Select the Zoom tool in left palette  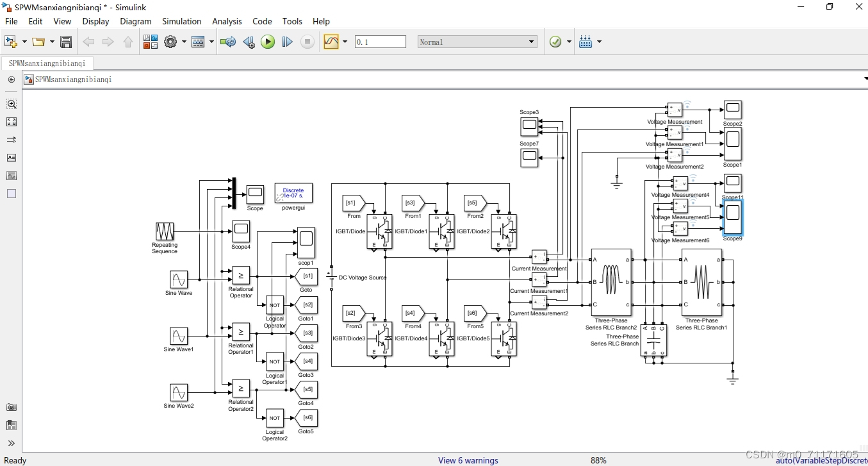click(12, 104)
